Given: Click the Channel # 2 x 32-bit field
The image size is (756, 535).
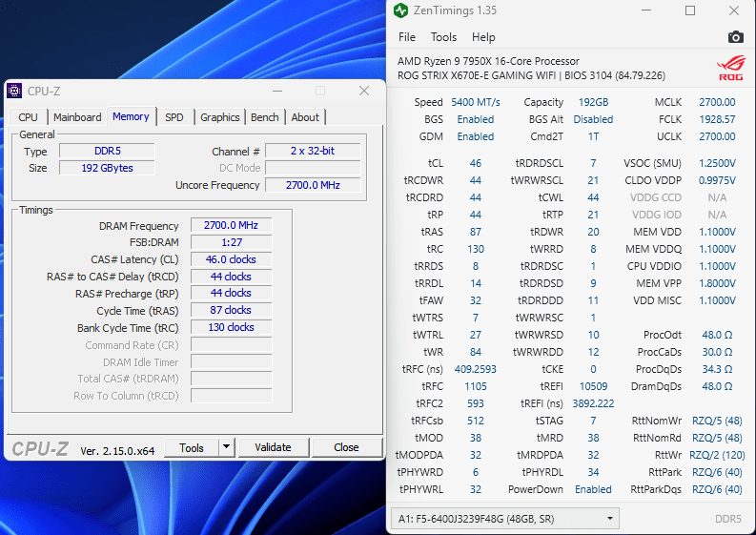Looking at the screenshot, I should click(313, 151).
